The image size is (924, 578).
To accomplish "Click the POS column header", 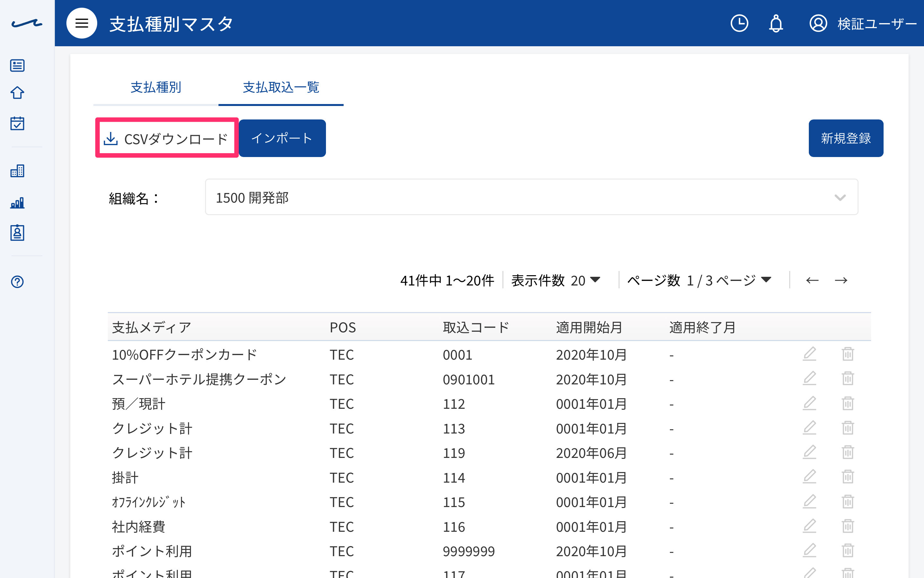I will click(x=343, y=327).
